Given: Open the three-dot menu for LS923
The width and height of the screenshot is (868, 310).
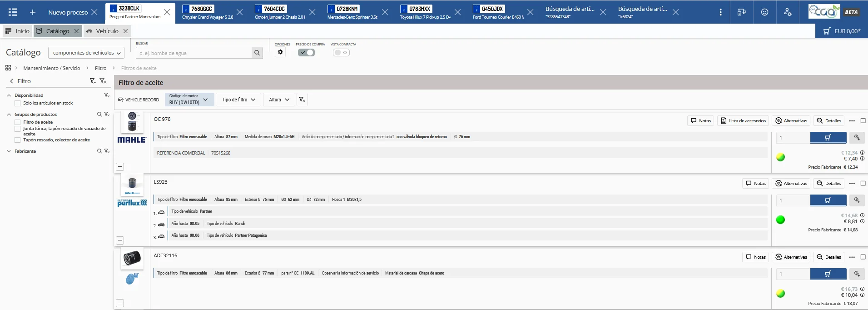Looking at the screenshot, I should (x=852, y=184).
